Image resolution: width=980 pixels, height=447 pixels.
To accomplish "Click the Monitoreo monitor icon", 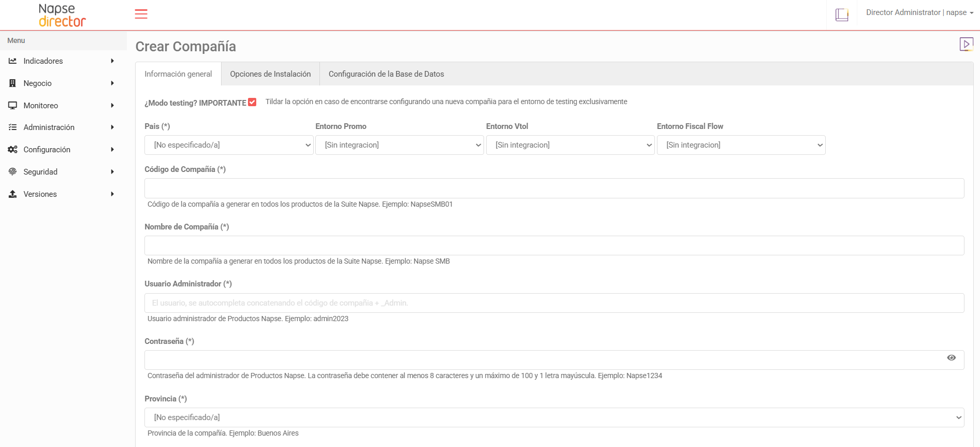I will coord(12,106).
